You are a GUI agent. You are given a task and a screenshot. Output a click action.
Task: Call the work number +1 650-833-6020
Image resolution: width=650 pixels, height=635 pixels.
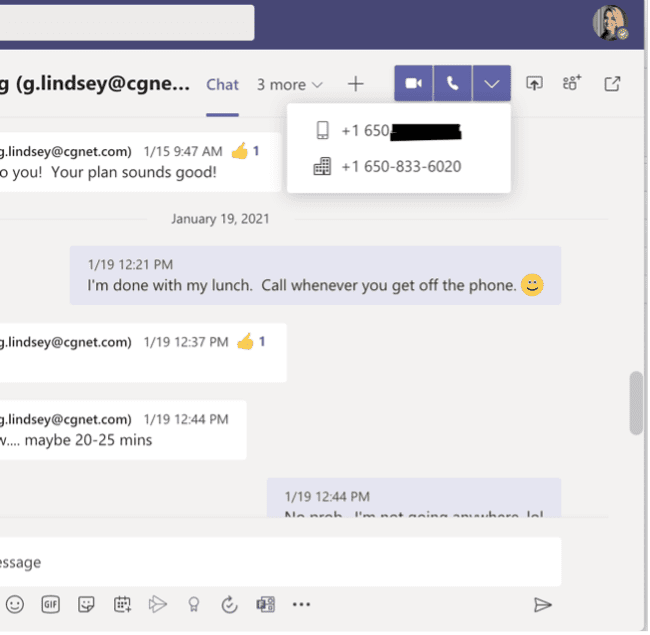pyautogui.click(x=400, y=166)
